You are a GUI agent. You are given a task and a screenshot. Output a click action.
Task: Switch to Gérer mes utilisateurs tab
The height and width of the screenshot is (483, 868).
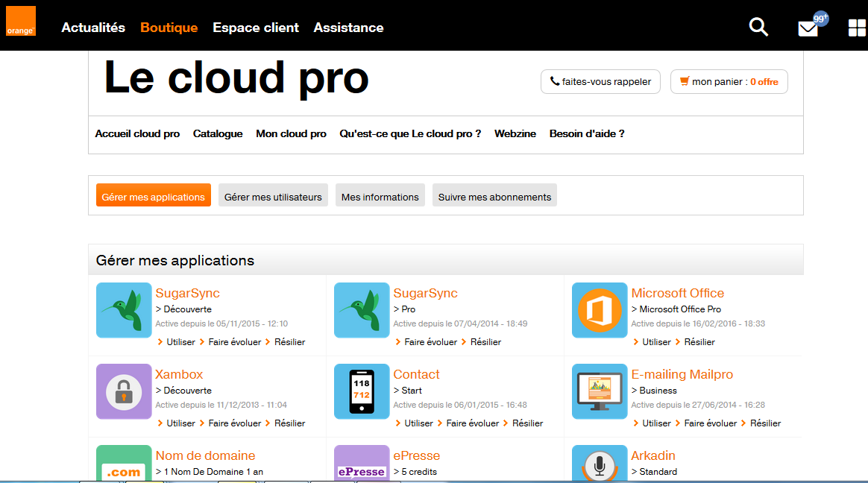point(273,195)
